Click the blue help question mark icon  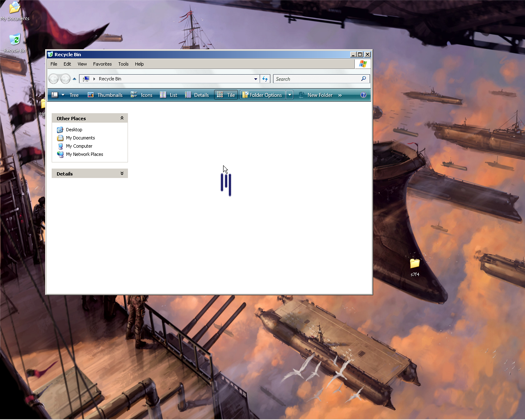point(363,95)
